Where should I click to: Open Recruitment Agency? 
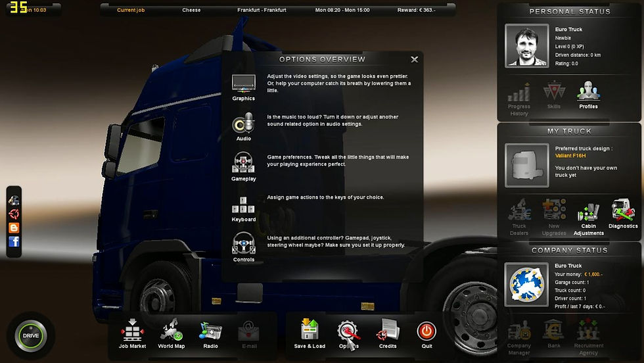click(x=589, y=337)
